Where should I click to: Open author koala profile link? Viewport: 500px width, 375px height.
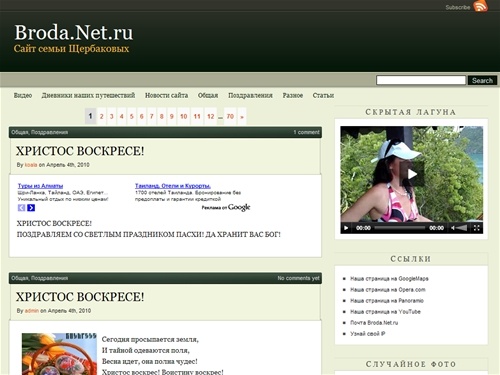[x=31, y=165]
